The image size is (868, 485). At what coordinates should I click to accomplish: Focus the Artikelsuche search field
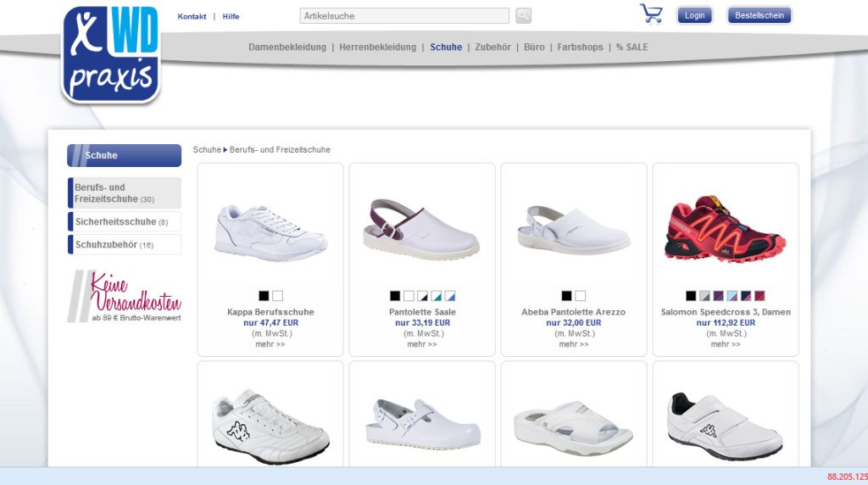tap(404, 15)
